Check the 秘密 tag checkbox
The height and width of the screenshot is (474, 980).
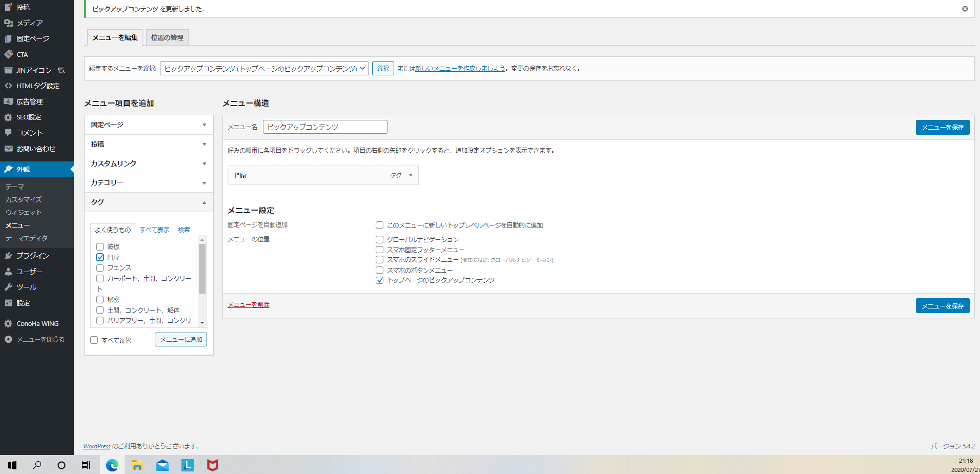100,300
